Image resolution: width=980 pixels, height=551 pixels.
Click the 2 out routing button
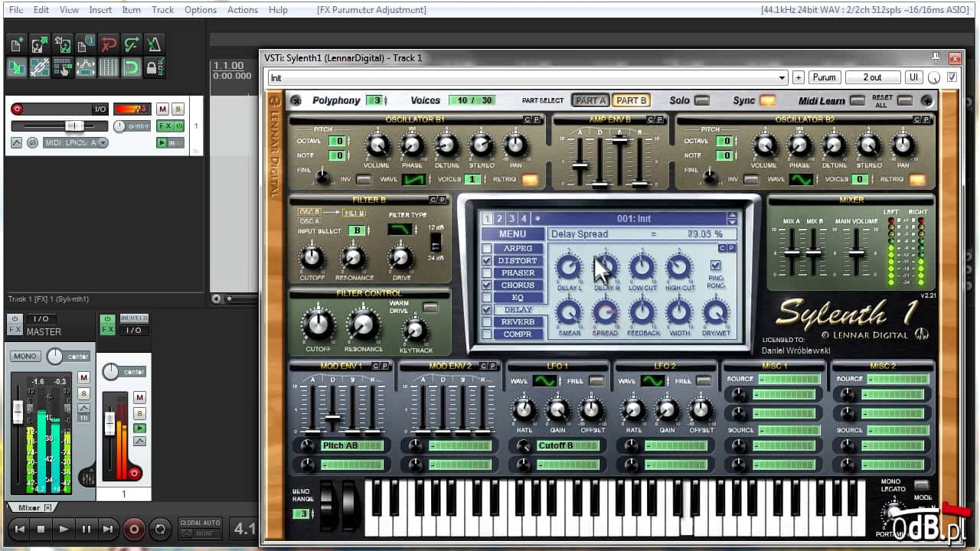(x=872, y=77)
